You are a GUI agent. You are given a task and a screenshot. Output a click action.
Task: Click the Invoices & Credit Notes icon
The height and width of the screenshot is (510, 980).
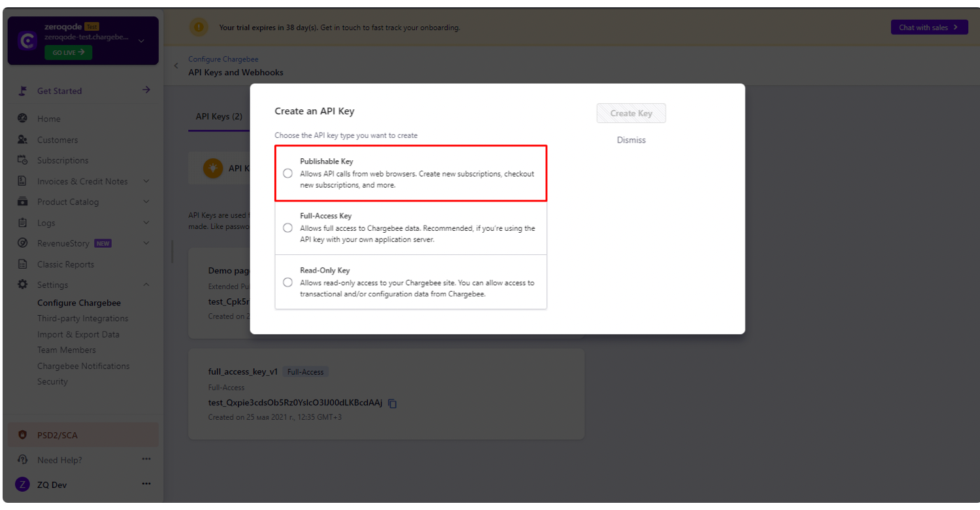[x=23, y=181]
